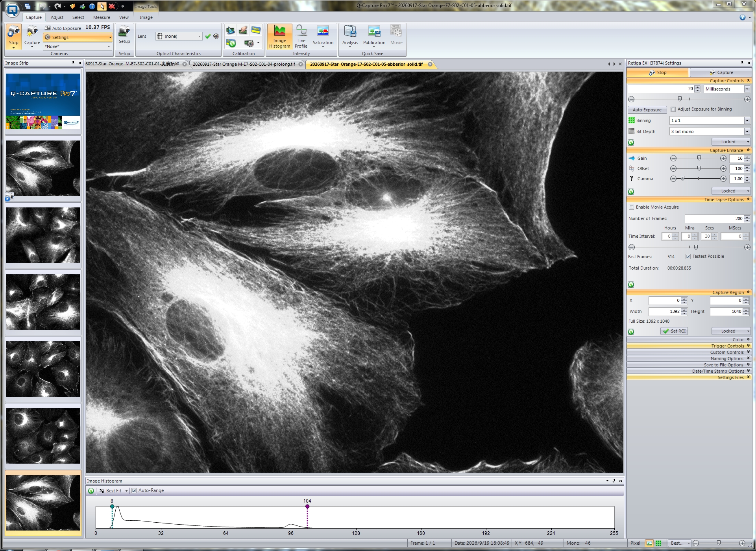Open the Line Profile tool
The width and height of the screenshot is (756, 551).
[301, 37]
